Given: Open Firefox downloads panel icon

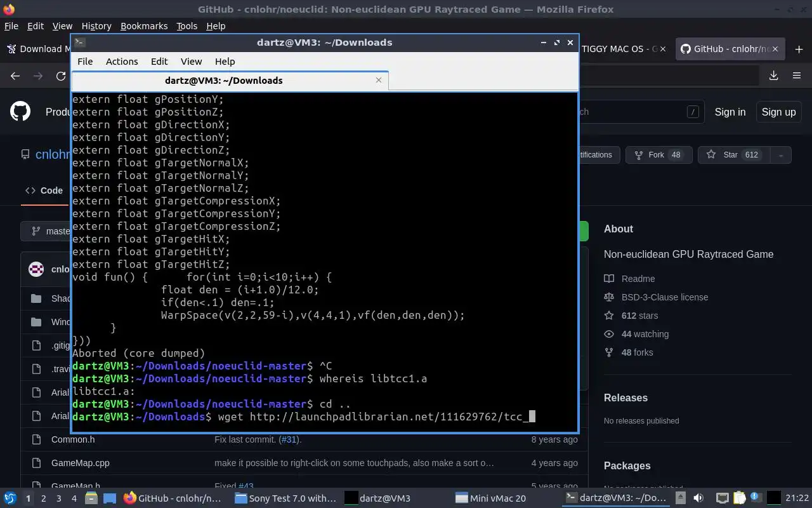Looking at the screenshot, I should click(773, 76).
